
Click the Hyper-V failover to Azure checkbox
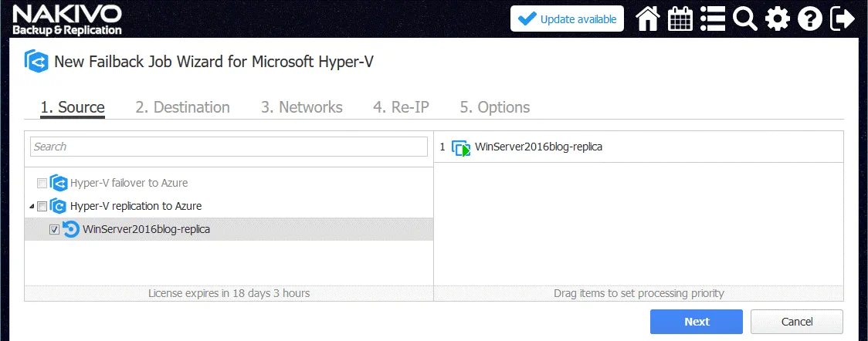[42, 184]
